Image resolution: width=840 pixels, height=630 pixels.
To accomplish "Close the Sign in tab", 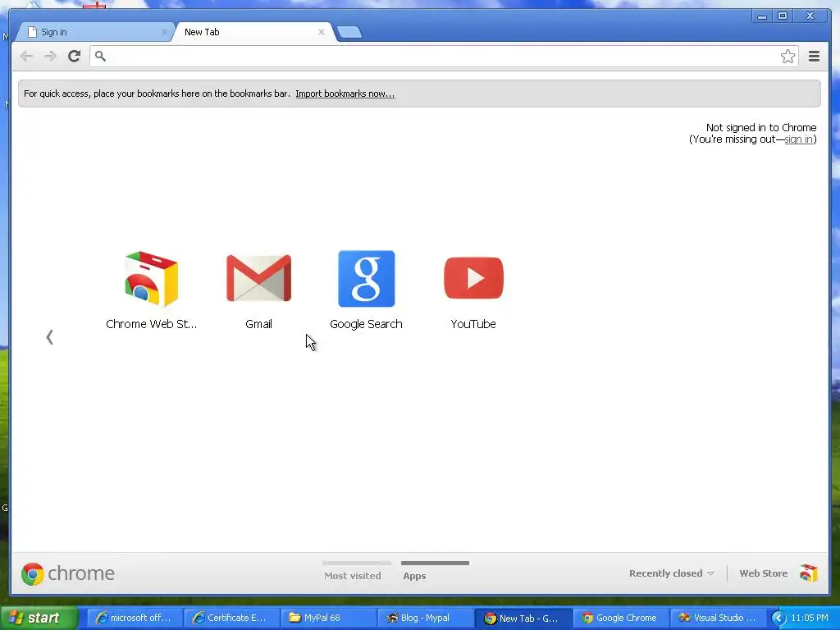I will 164,32.
